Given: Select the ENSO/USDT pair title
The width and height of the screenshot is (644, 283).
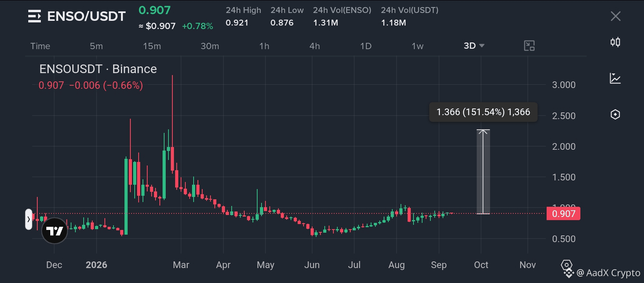Looking at the screenshot, I should [x=86, y=16].
